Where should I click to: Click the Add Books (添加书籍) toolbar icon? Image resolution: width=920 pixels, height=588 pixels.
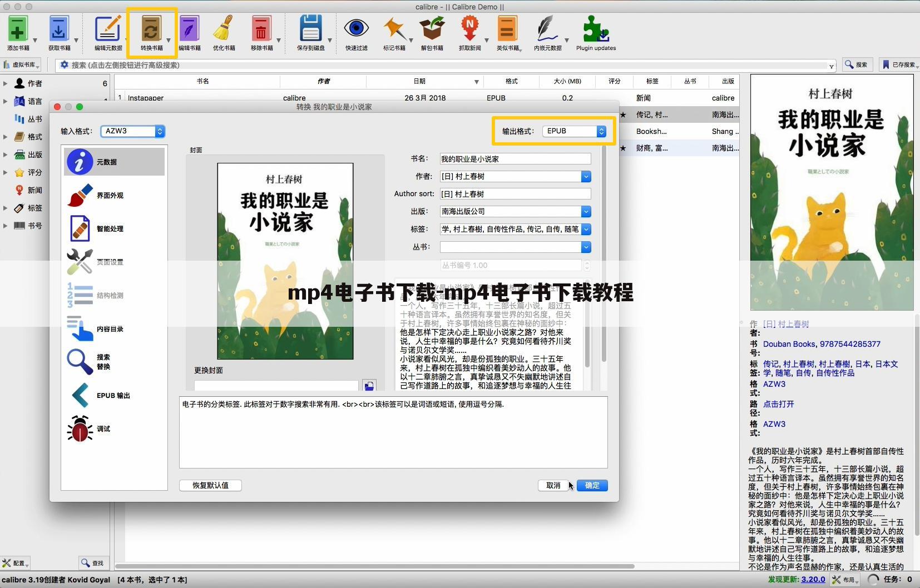[18, 29]
